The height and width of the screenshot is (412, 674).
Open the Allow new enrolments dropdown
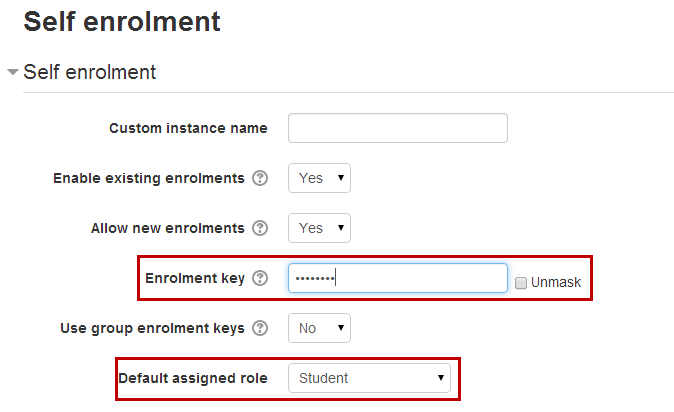point(319,228)
